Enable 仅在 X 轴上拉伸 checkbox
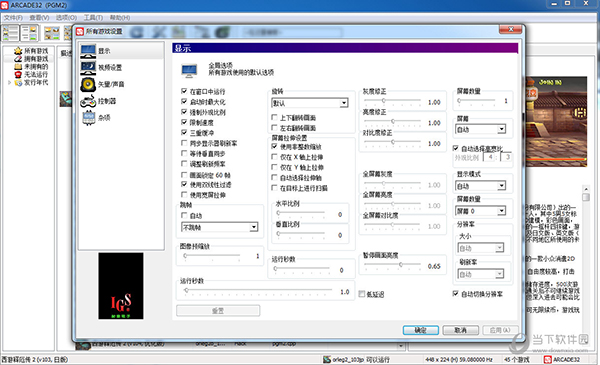600x365 pixels. click(274, 157)
